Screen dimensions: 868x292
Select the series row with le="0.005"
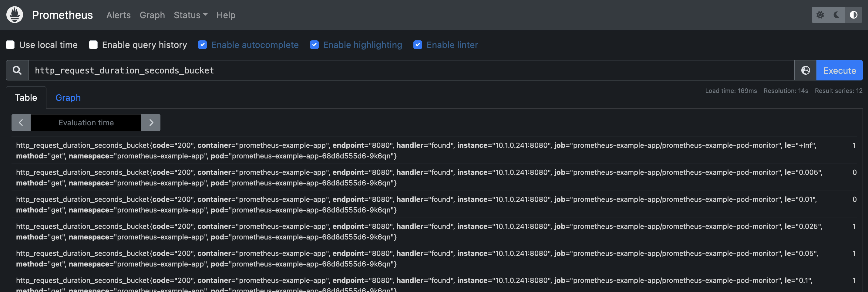point(434,177)
